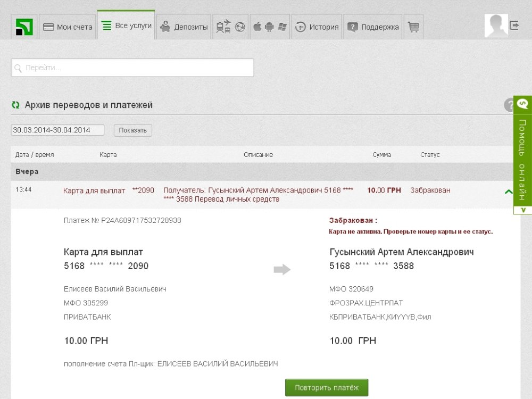The height and width of the screenshot is (399, 532).
Task: Click the Повторить платёж button
Action: tap(326, 388)
